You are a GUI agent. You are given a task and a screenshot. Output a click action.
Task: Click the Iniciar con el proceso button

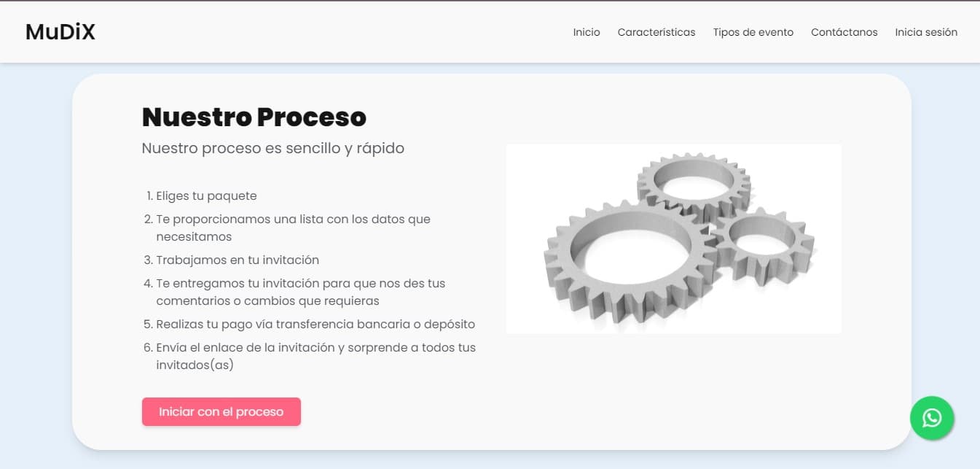tap(222, 411)
